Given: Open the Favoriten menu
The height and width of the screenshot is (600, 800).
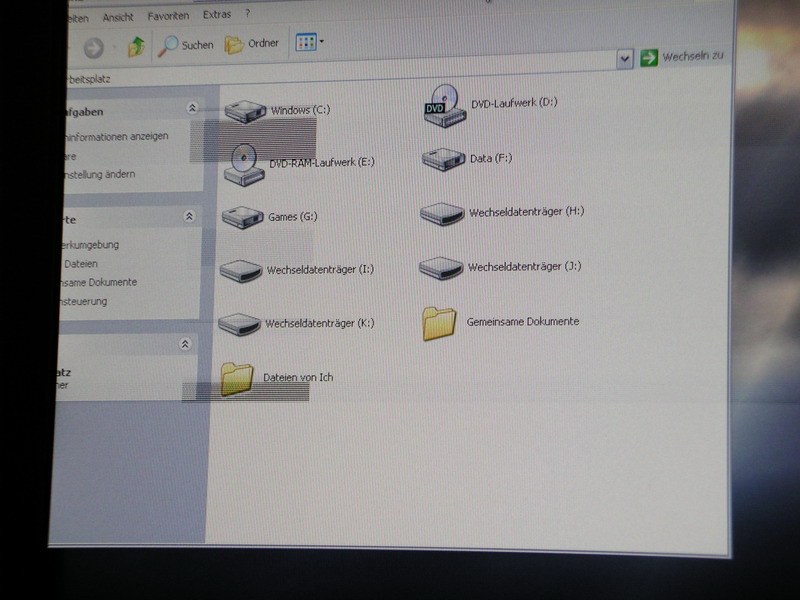Looking at the screenshot, I should tap(167, 16).
